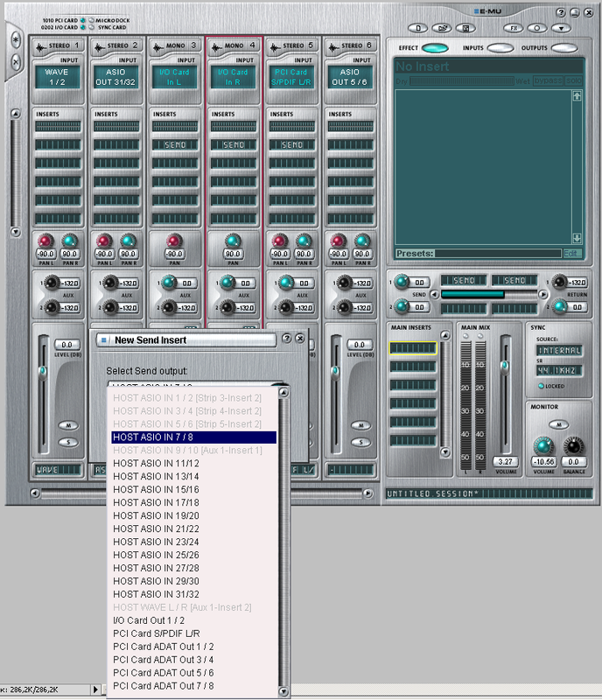This screenshot has width=602, height=700.
Task: Click strip 3 Aux 1 send knob
Action: click(168, 282)
